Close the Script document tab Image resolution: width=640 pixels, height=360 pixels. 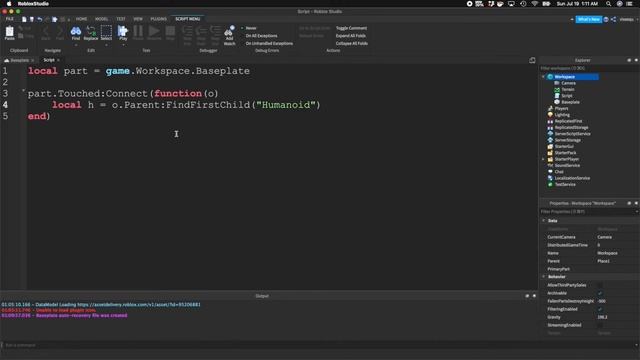click(x=58, y=60)
